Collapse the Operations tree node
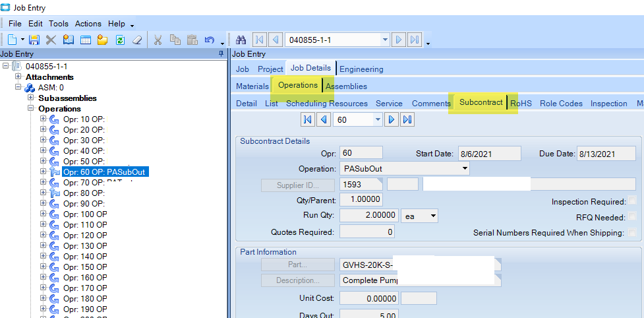The height and width of the screenshot is (318, 644). 31,108
